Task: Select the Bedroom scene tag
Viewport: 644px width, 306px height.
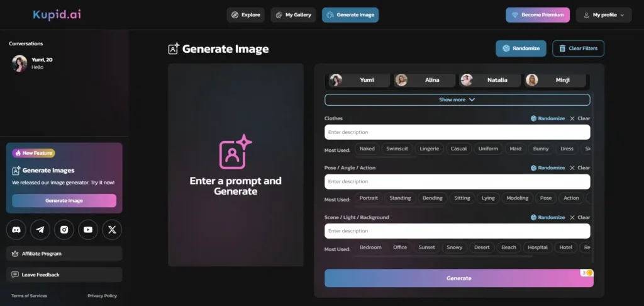Action: [x=370, y=247]
